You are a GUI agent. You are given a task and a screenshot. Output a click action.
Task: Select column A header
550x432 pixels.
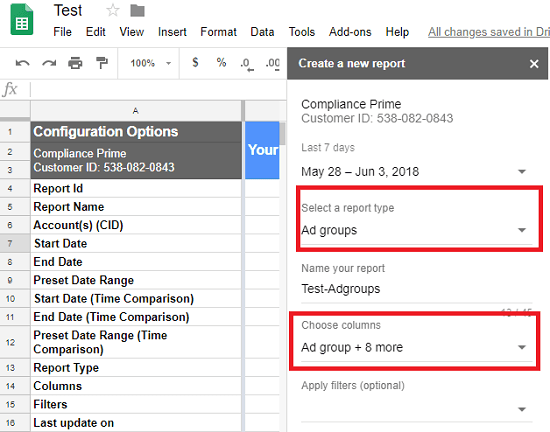click(136, 111)
